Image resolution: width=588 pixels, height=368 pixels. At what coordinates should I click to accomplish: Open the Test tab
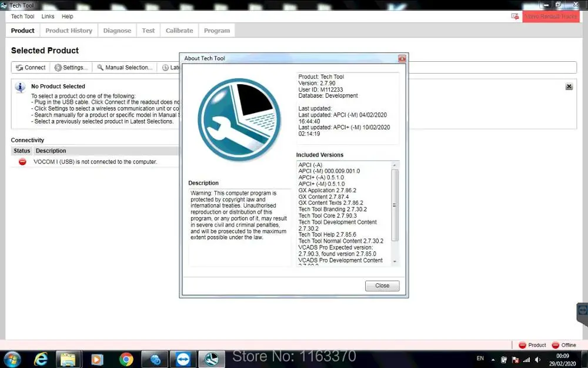tap(148, 31)
